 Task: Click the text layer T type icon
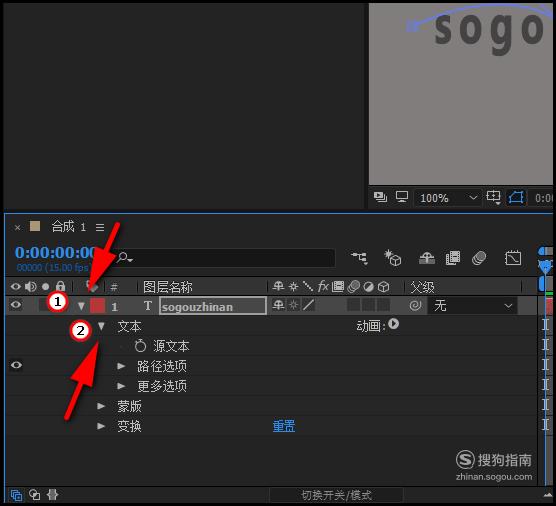(x=148, y=306)
